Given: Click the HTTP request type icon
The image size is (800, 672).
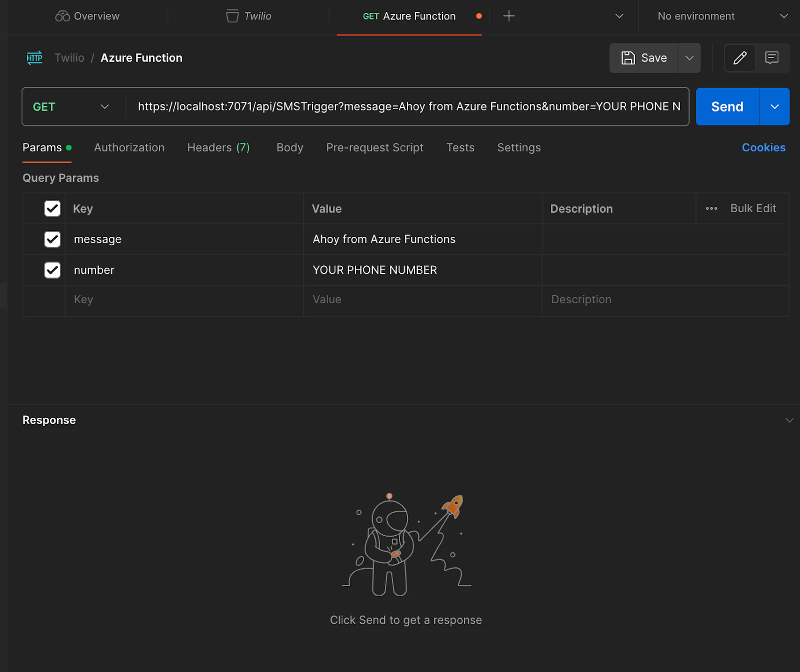Looking at the screenshot, I should tap(34, 58).
